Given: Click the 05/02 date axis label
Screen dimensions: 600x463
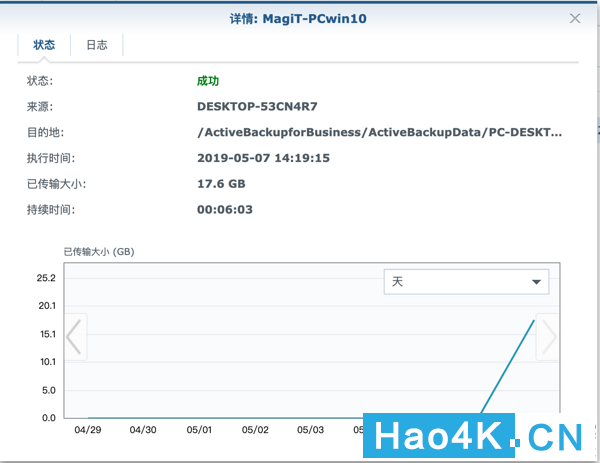Looking at the screenshot, I should [255, 430].
